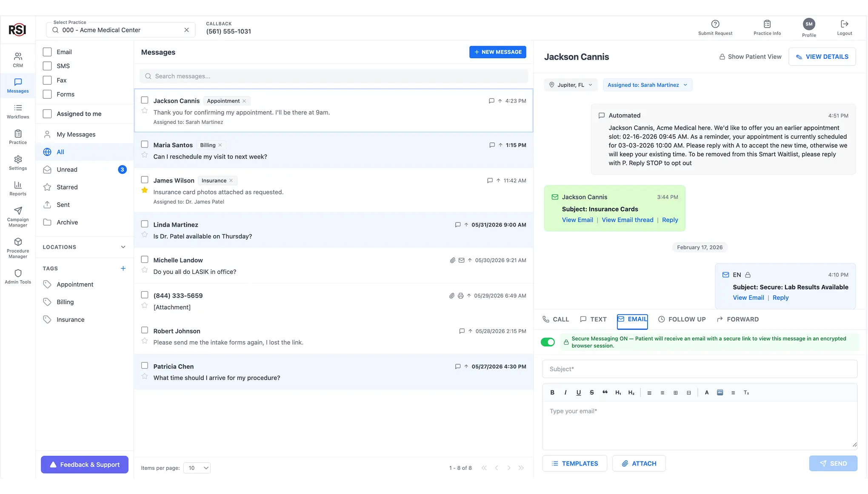868x494 pixels.
Task: Open Feedback & Support
Action: click(84, 465)
